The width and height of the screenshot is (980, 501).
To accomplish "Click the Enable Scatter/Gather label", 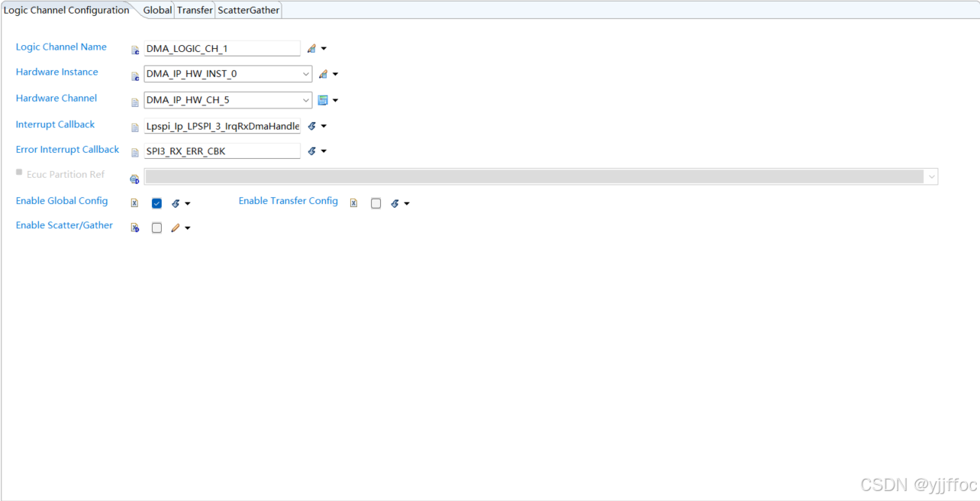I will (64, 225).
